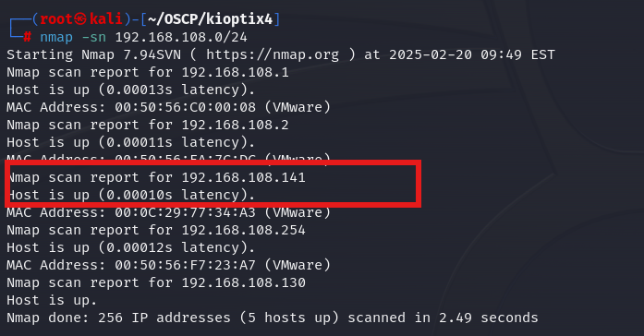Click the Nmap done summary line
644x336 pixels.
coord(273,318)
